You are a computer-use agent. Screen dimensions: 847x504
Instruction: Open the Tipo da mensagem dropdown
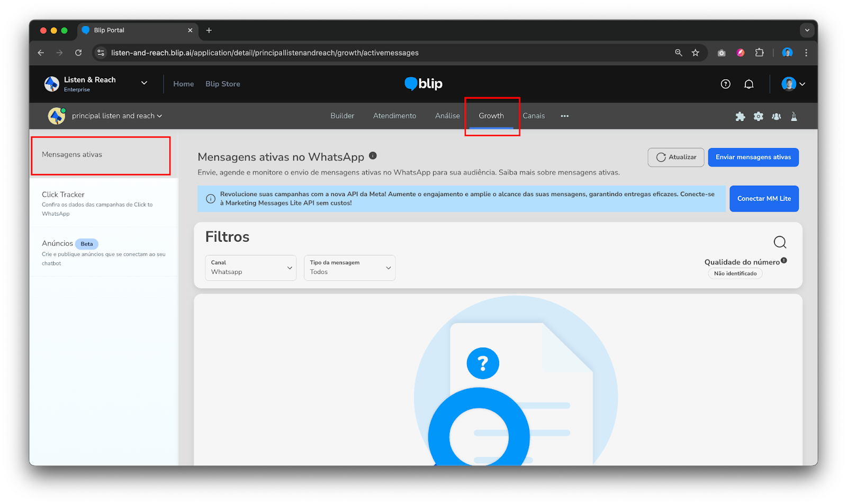[x=349, y=268]
